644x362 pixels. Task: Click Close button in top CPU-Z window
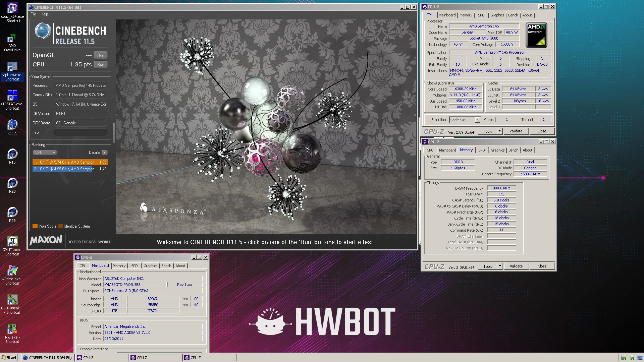coord(542,131)
